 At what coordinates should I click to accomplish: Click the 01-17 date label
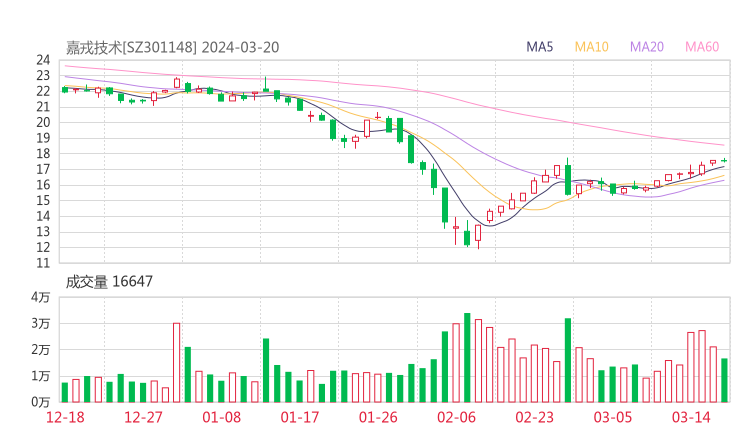(300, 417)
